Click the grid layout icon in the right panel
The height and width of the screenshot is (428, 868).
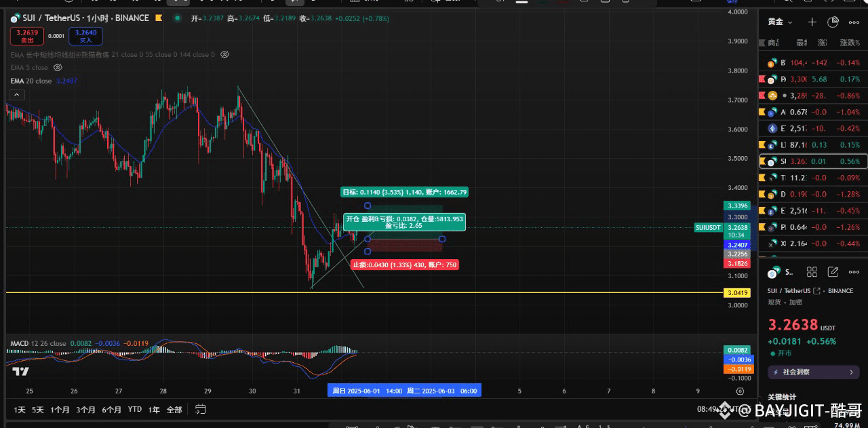click(x=812, y=271)
